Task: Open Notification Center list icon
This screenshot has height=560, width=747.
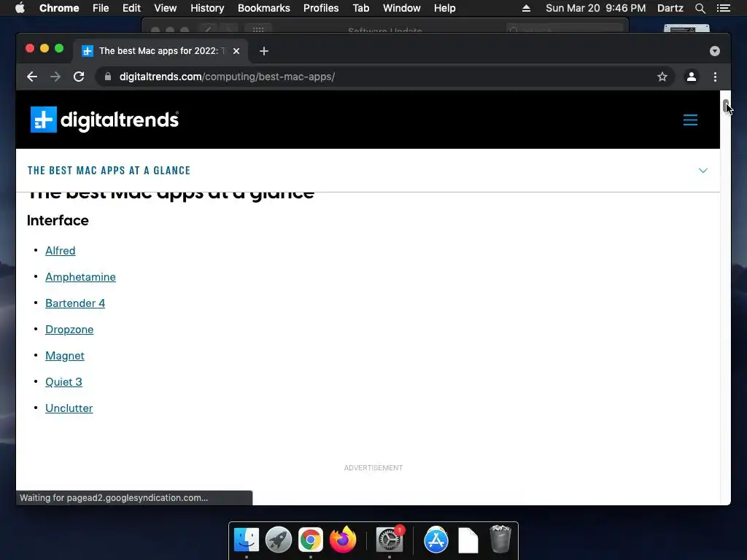Action: point(723,8)
